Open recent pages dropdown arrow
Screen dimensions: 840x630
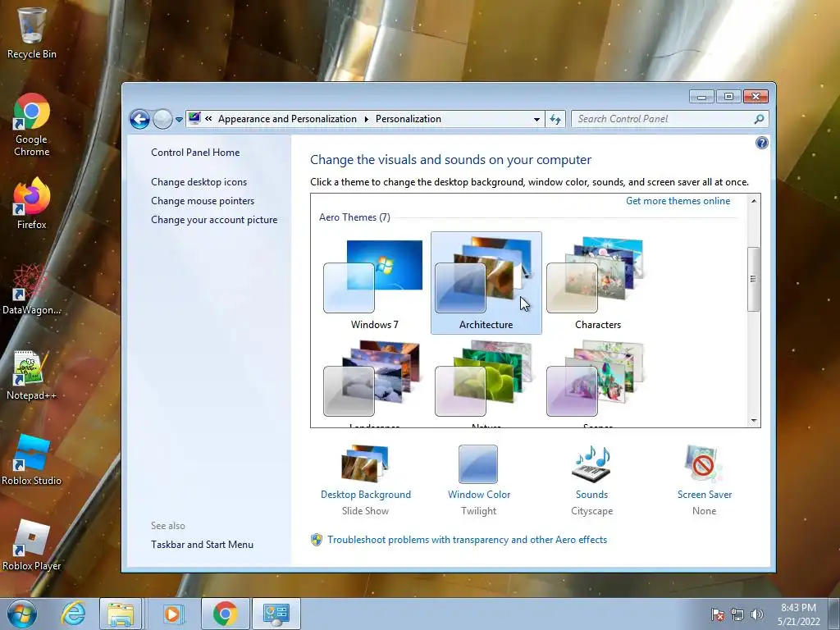179,120
